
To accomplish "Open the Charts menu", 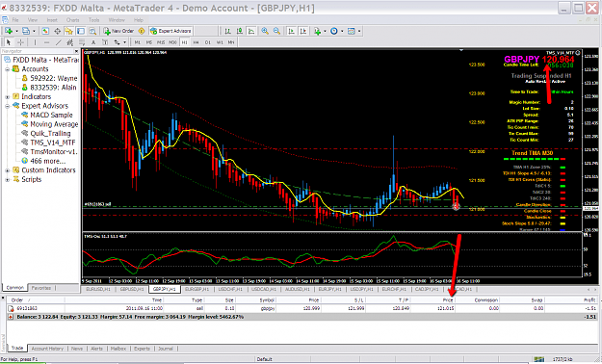I will pyautogui.click(x=72, y=20).
